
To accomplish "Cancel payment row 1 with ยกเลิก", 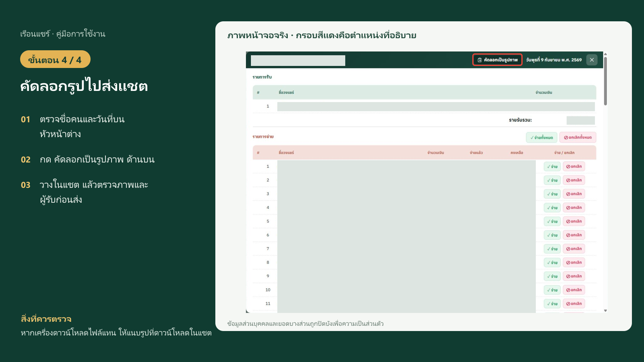I will pos(574,167).
